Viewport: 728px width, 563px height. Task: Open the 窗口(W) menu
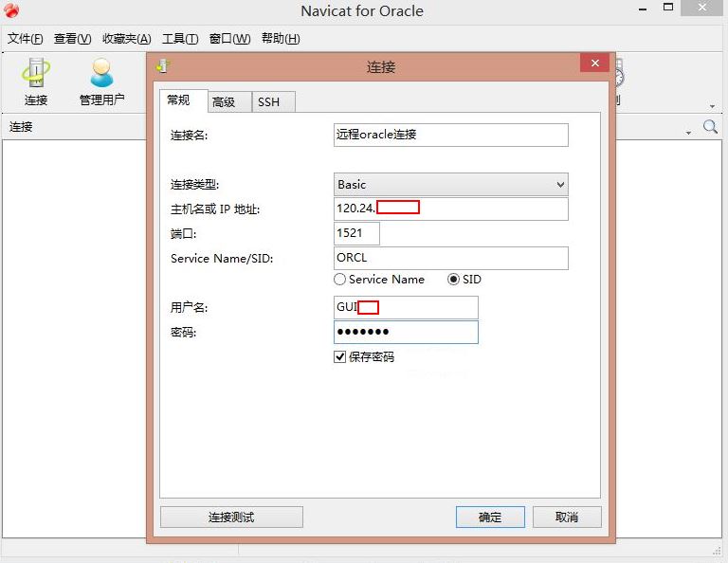click(x=229, y=39)
